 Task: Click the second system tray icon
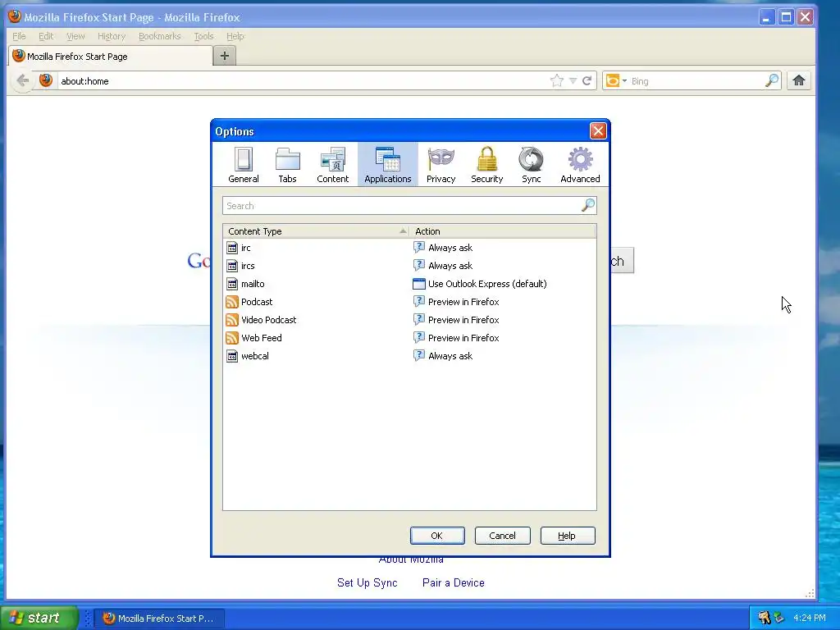(x=779, y=618)
